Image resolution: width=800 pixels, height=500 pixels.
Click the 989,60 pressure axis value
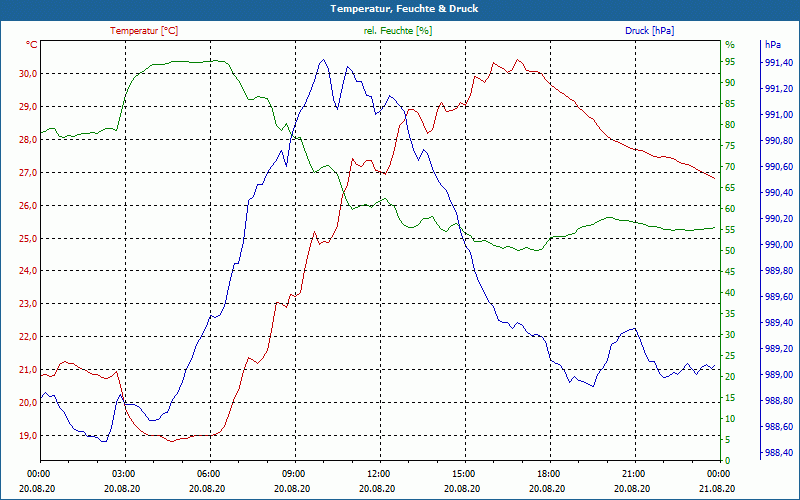pyautogui.click(x=779, y=297)
